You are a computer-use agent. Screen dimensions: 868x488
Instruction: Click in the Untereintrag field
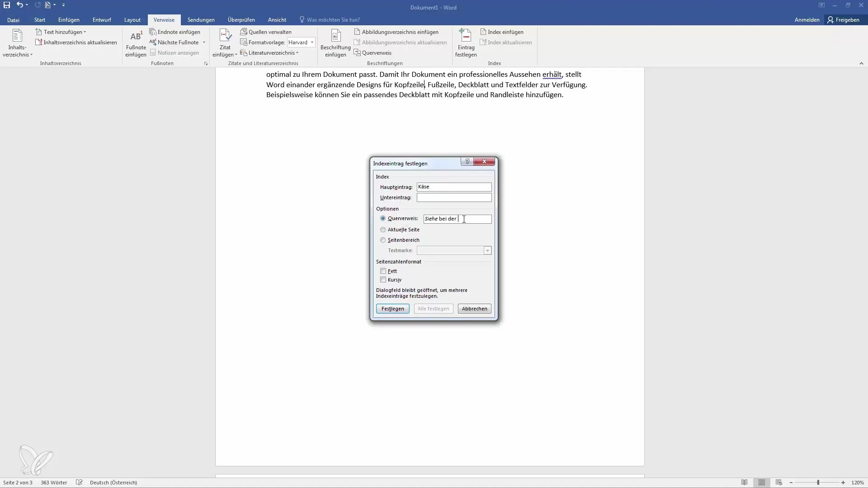[x=454, y=197]
